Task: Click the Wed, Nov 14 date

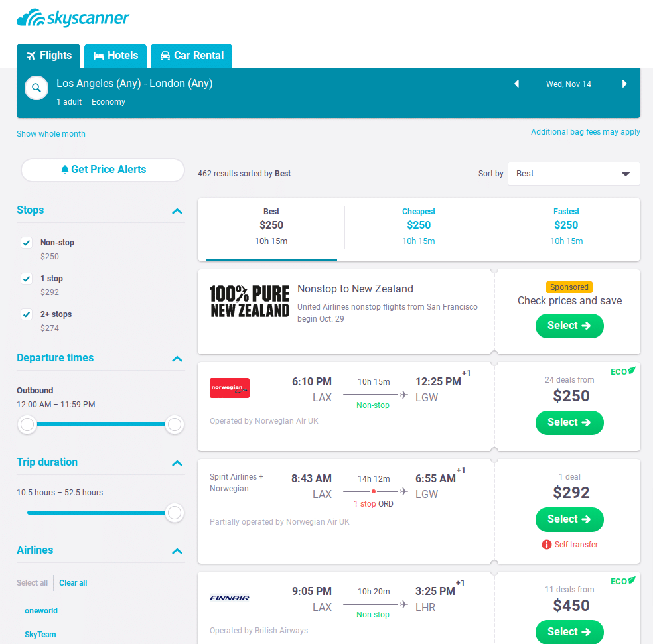Action: (x=569, y=84)
